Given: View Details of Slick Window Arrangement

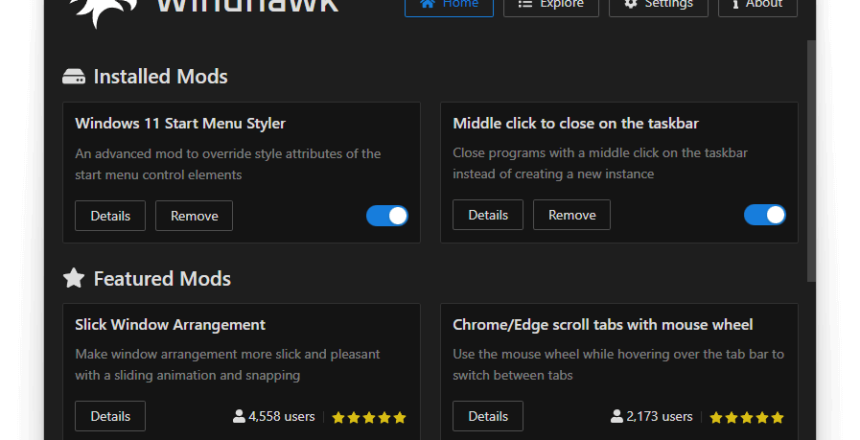Looking at the screenshot, I should 110,416.
